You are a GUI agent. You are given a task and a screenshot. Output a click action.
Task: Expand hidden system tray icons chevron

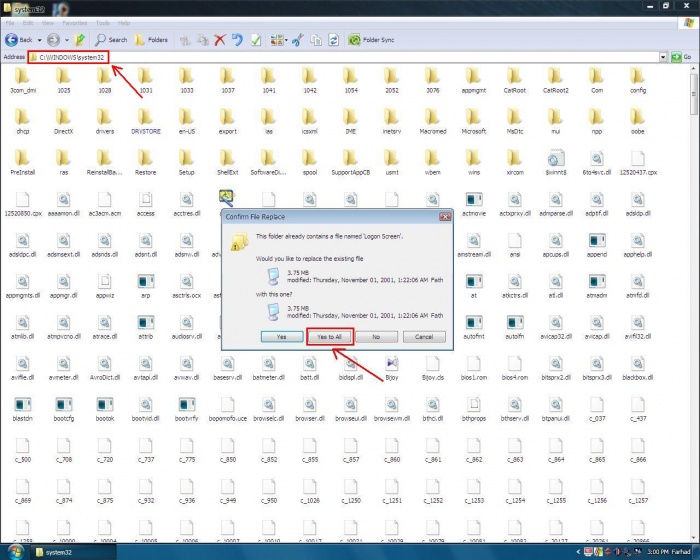579,552
